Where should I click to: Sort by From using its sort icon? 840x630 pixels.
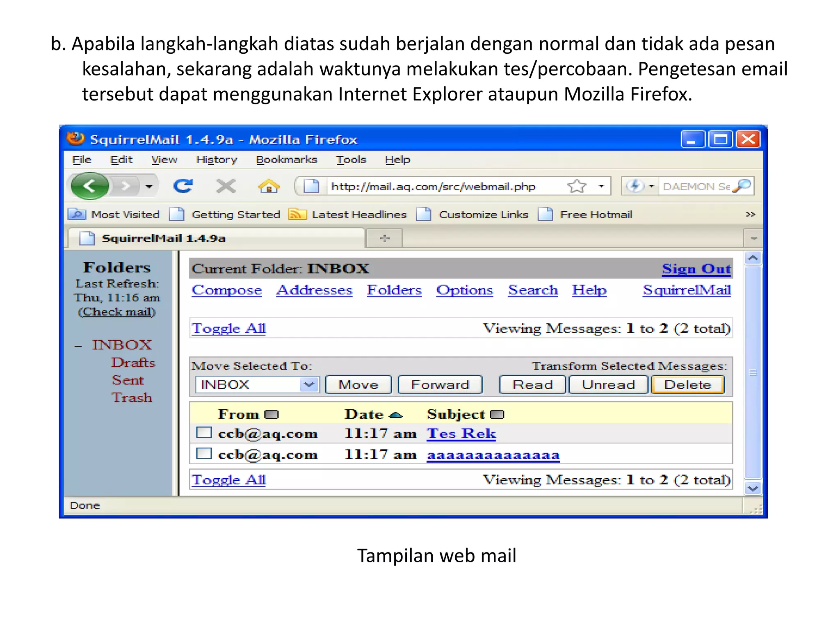272,414
